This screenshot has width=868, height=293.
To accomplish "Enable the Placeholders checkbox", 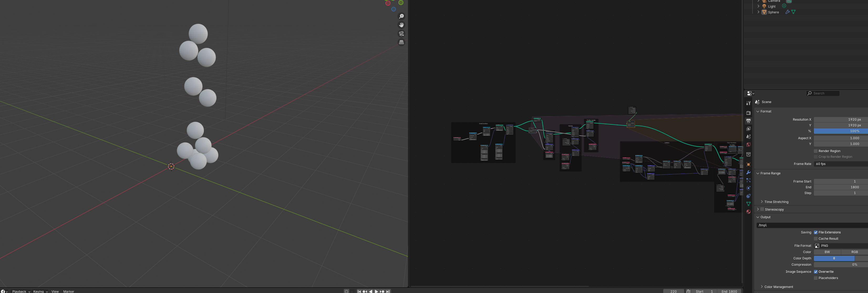I will tap(816, 278).
